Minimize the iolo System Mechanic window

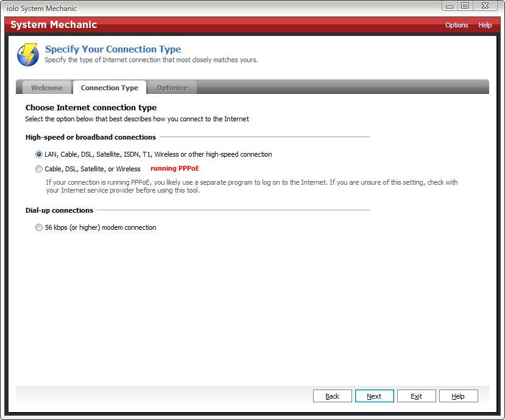(450, 6)
